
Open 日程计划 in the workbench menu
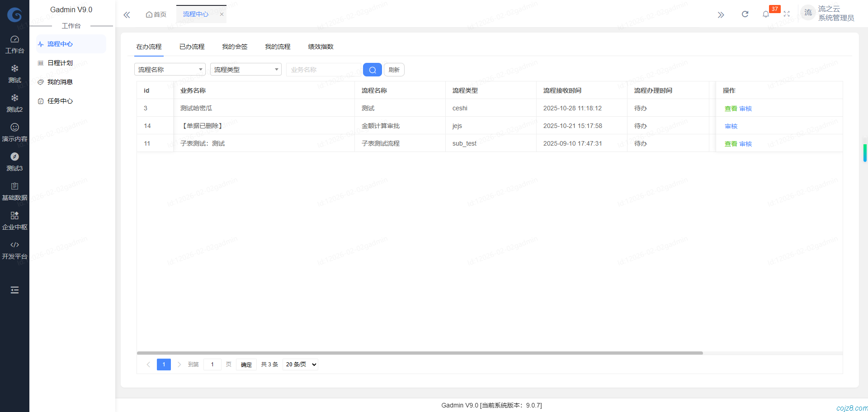[x=60, y=63]
